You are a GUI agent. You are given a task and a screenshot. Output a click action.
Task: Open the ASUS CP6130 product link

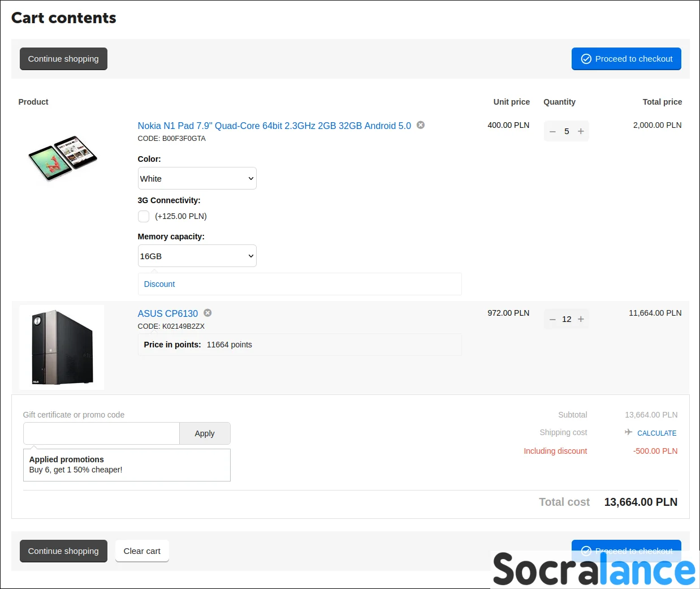pyautogui.click(x=168, y=313)
